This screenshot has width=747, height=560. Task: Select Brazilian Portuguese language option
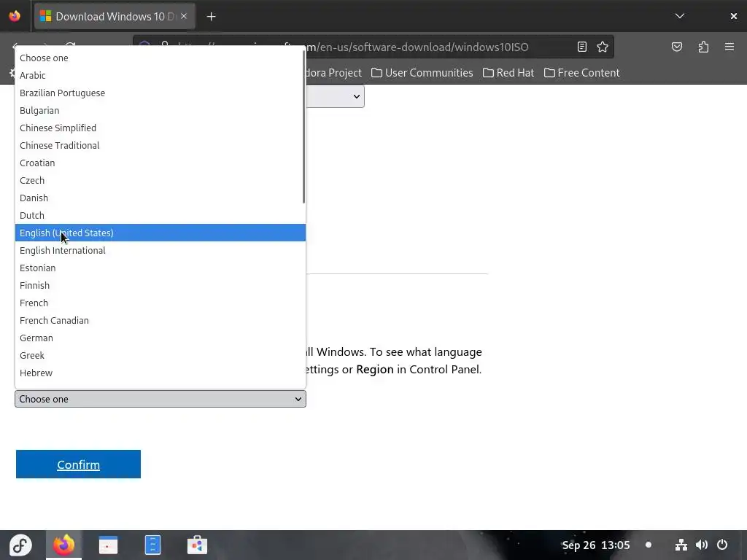(x=160, y=93)
